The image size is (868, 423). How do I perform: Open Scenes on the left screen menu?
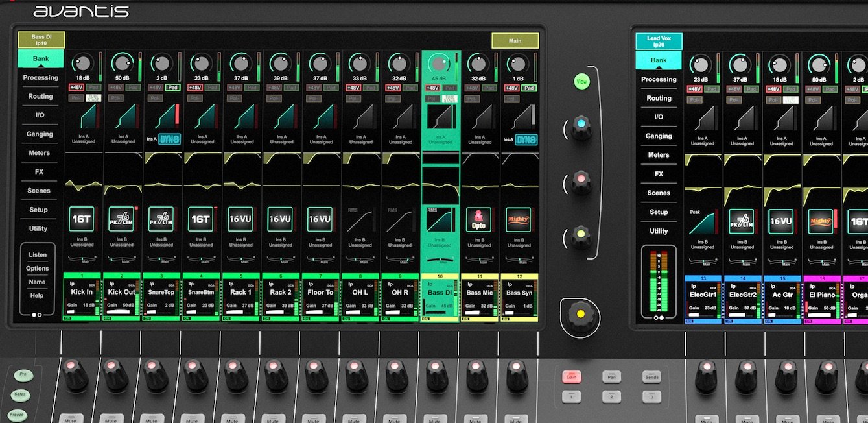click(38, 191)
